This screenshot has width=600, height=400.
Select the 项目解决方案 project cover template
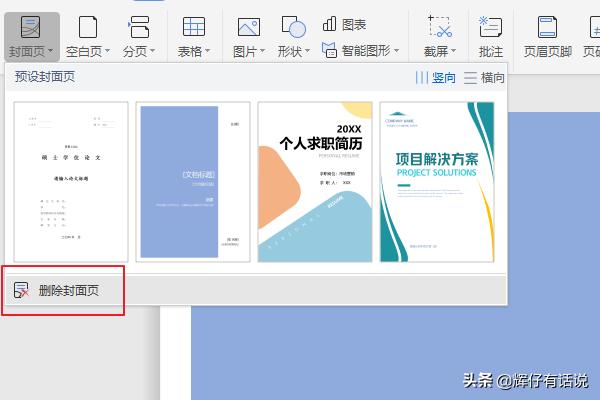437,181
